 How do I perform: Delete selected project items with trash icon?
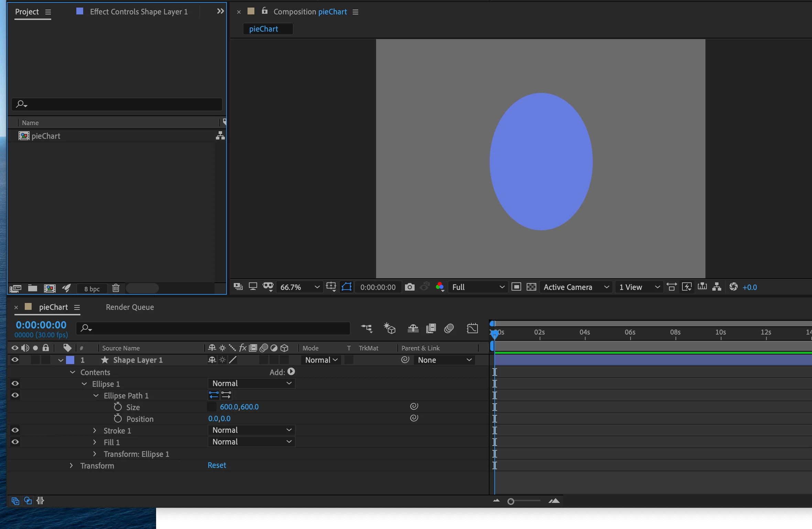[116, 288]
